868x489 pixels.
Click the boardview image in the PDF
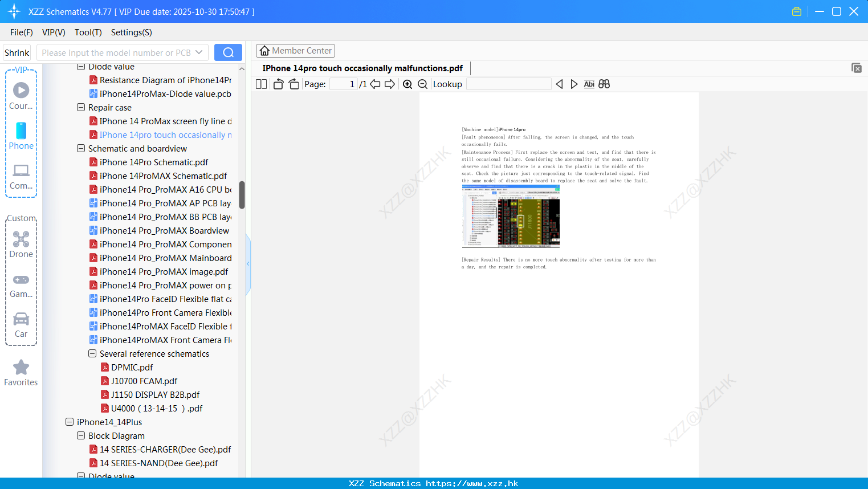pyautogui.click(x=511, y=216)
